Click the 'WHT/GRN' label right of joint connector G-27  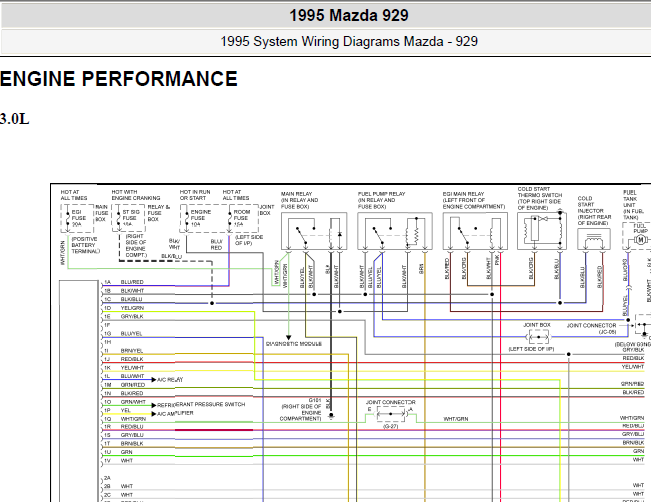tap(455, 419)
